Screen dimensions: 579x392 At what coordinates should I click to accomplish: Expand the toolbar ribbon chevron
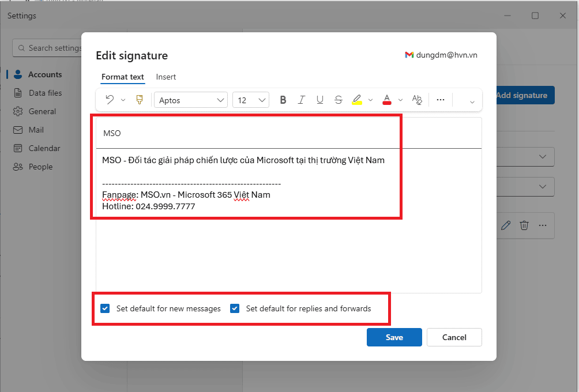[472, 102]
